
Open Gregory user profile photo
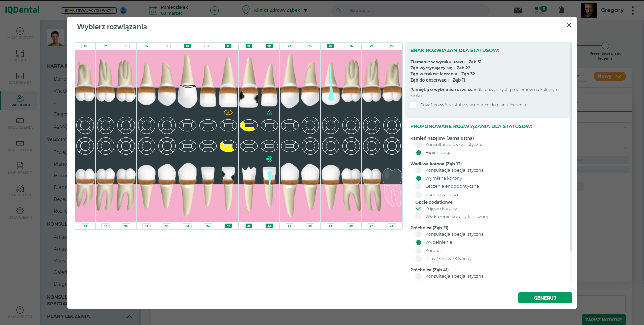(x=589, y=10)
